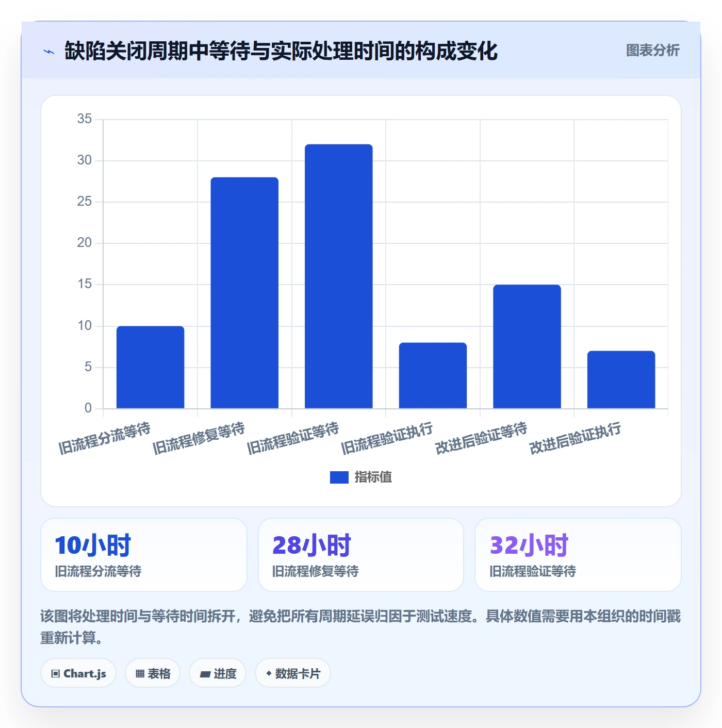
Task: Click the lightning bolt icon beside the title
Action: pos(49,52)
